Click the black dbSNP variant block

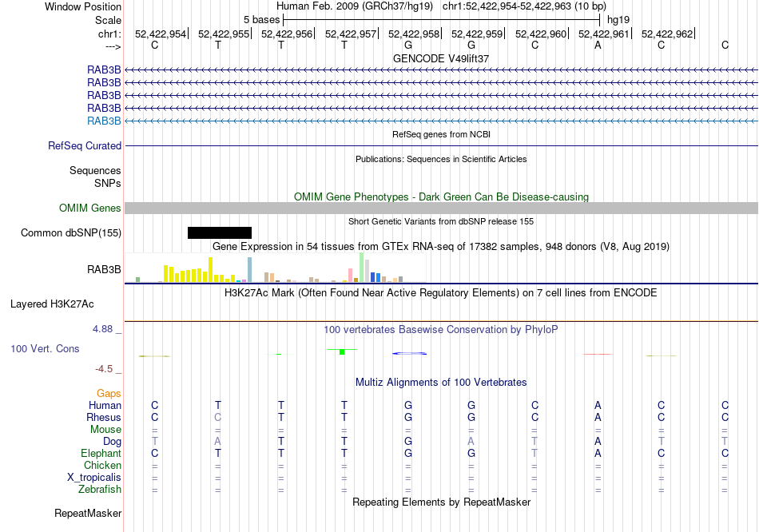pyautogui.click(x=220, y=232)
